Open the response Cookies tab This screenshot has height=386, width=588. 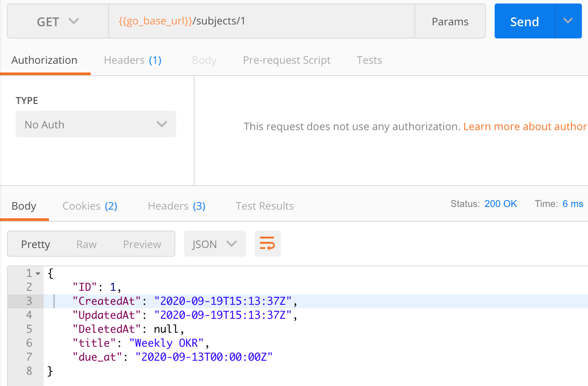[90, 206]
